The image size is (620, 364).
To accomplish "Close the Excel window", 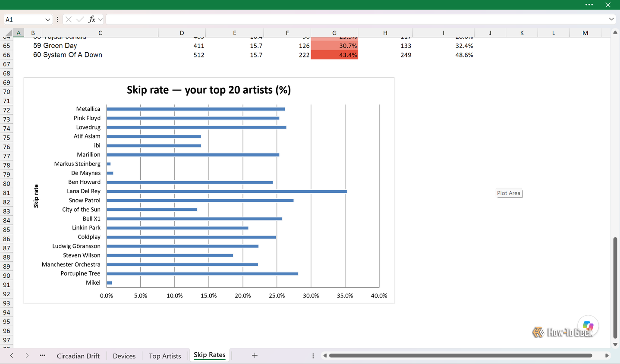I will (x=608, y=5).
